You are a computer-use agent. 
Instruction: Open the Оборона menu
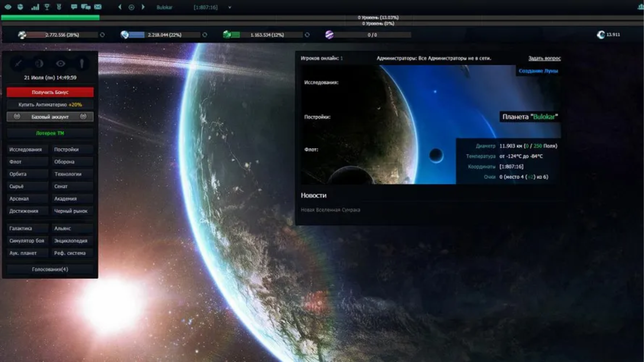point(72,162)
